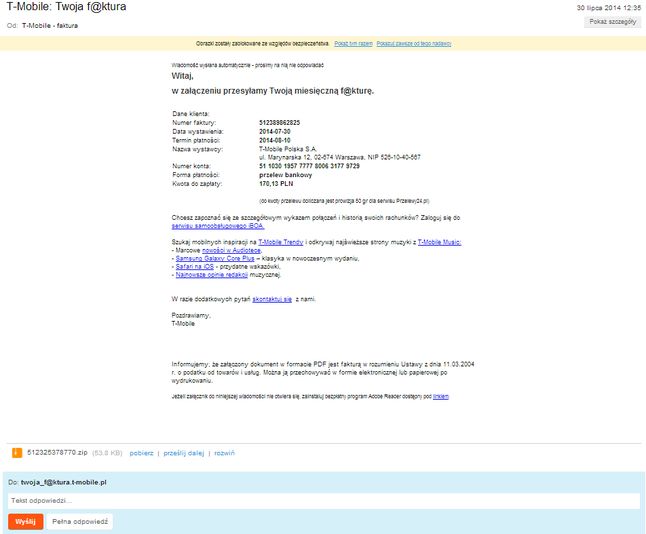Image resolution: width=646 pixels, height=534 pixels.
Task: Click 'rozwiń' to expand the attachment
Action: 224,453
